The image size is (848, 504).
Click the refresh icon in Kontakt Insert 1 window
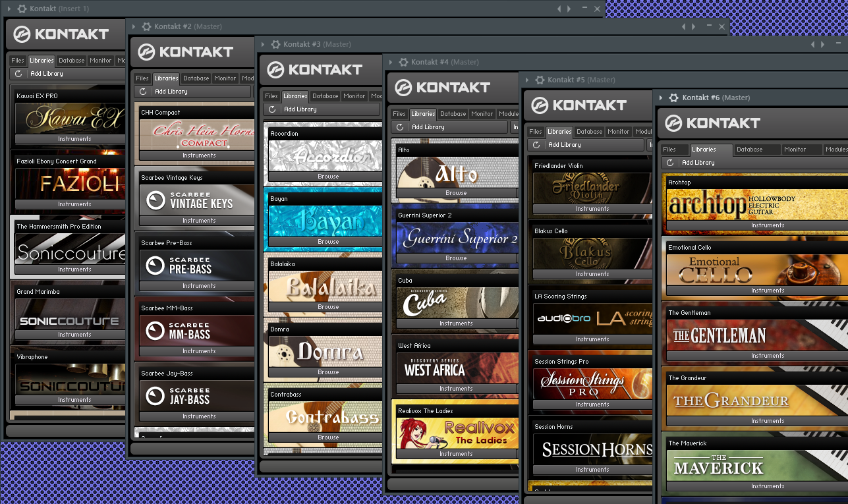[18, 74]
